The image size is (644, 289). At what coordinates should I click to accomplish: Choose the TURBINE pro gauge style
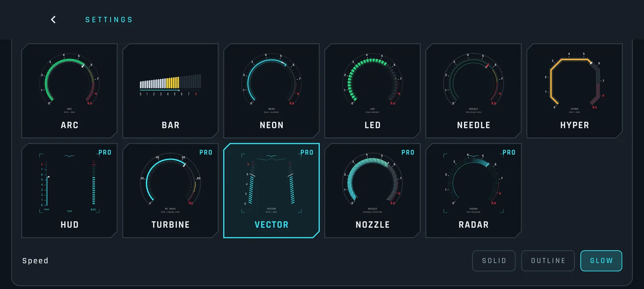pyautogui.click(x=170, y=191)
